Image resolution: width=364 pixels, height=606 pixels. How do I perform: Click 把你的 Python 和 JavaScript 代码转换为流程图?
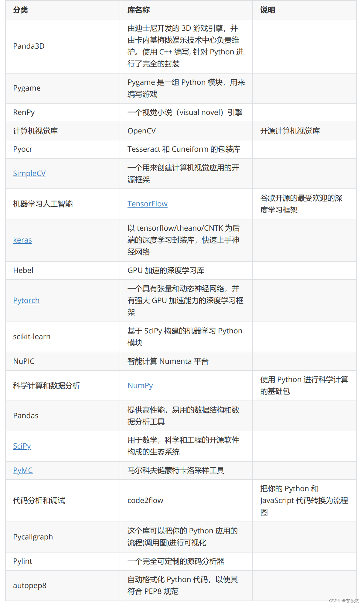click(304, 501)
